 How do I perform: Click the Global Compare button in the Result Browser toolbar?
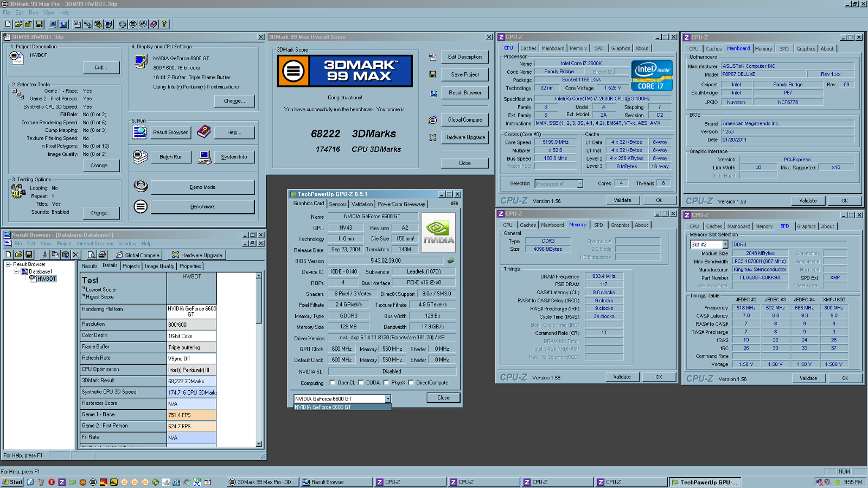coord(138,255)
